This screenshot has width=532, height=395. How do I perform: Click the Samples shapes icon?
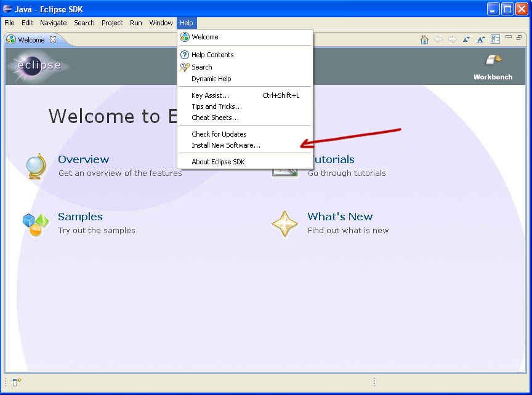coord(35,223)
